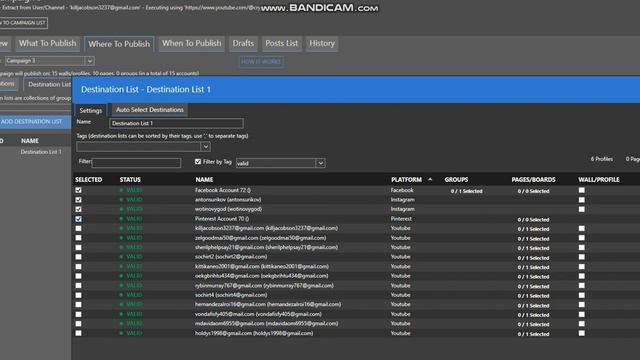The height and width of the screenshot is (360, 640).
Task: Enable wall/profile for antonsunkov
Action: click(582, 200)
